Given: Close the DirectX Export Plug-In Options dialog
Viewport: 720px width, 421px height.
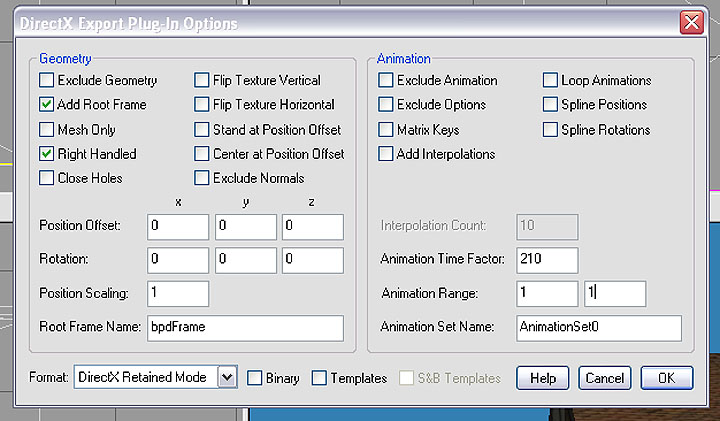Looking at the screenshot, I should 692,22.
